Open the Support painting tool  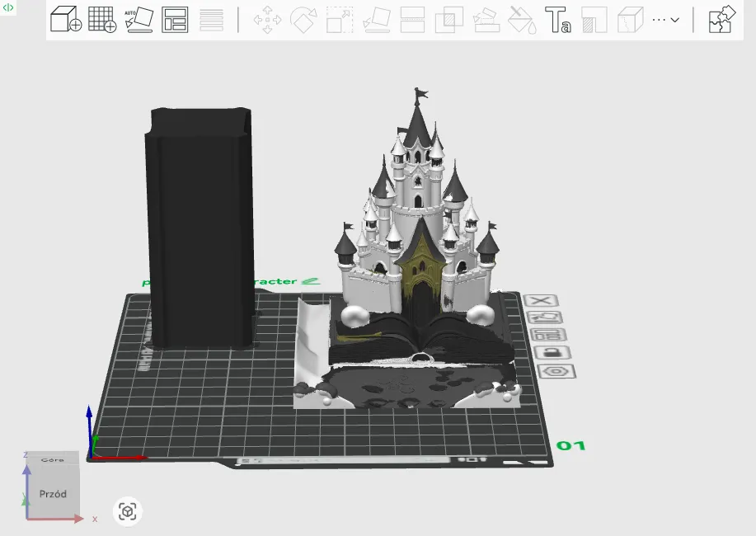point(486,20)
